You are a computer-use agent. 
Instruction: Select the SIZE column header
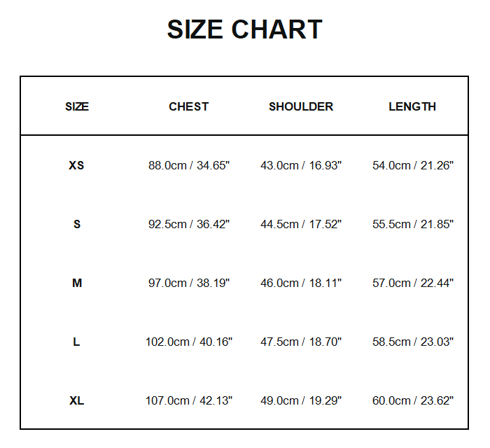(77, 106)
